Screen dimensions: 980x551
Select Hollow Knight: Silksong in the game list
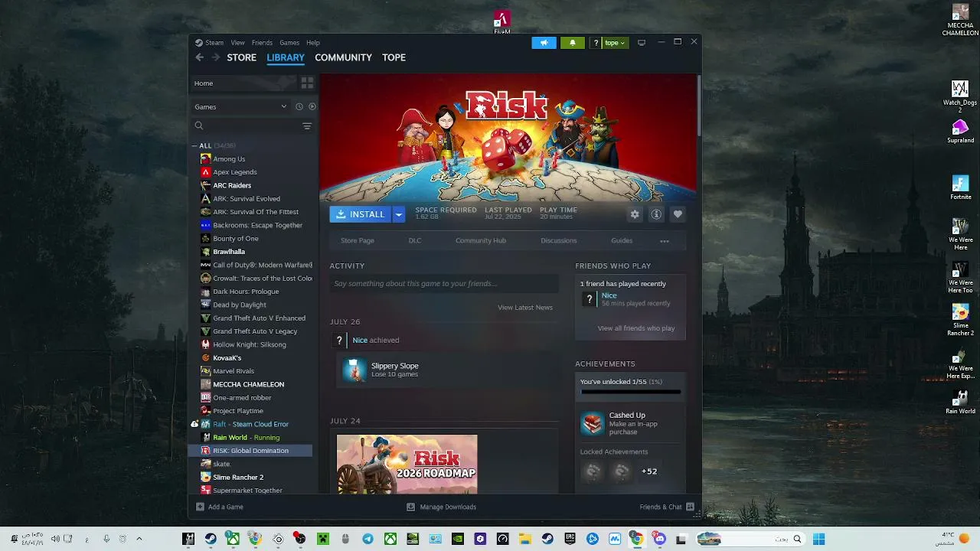click(250, 344)
